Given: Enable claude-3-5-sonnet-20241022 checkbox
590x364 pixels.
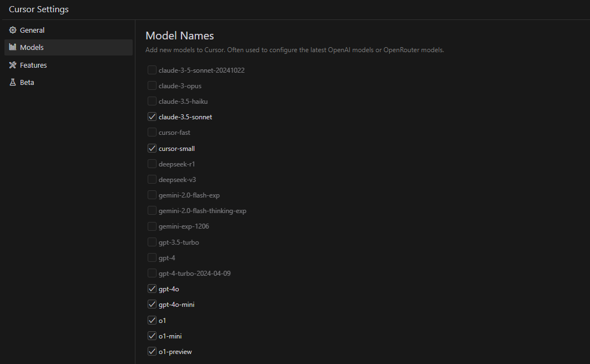Looking at the screenshot, I should point(152,70).
